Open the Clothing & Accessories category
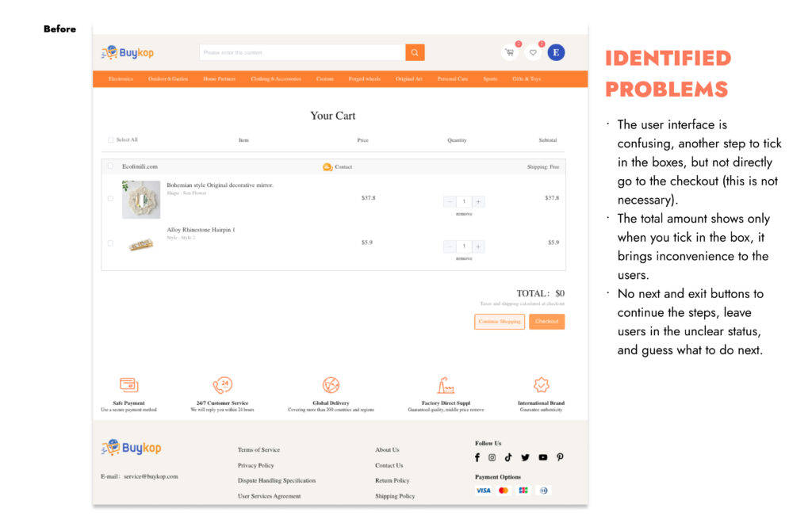Viewport: 812px width, 527px height. coord(276,78)
